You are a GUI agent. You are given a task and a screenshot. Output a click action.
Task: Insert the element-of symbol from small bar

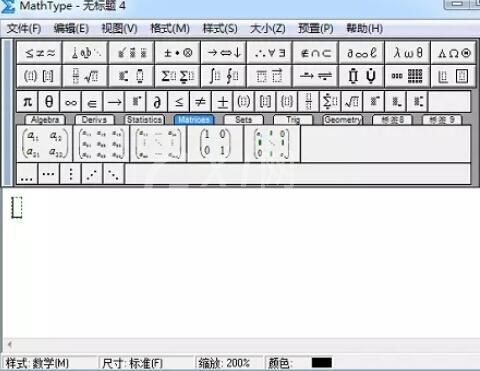[92, 101]
